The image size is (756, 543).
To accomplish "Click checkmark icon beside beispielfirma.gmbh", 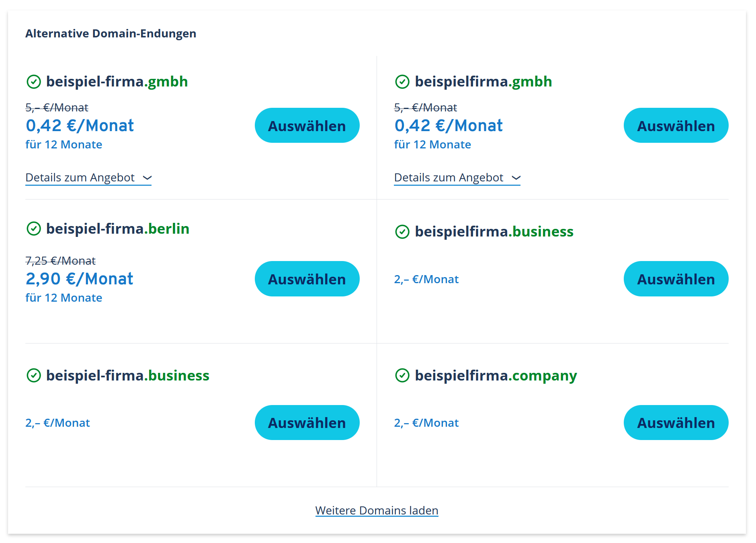I will 402,82.
